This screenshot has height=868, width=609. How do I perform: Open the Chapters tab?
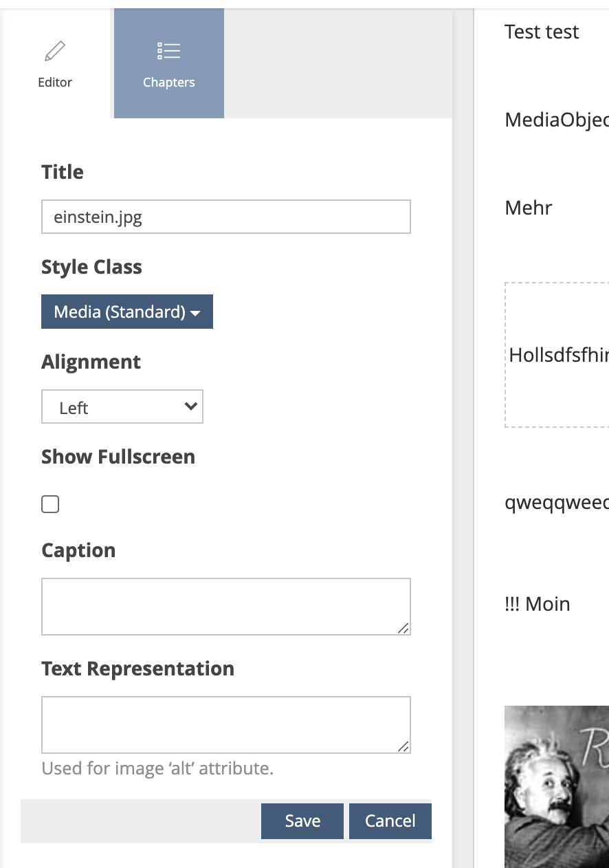(169, 65)
